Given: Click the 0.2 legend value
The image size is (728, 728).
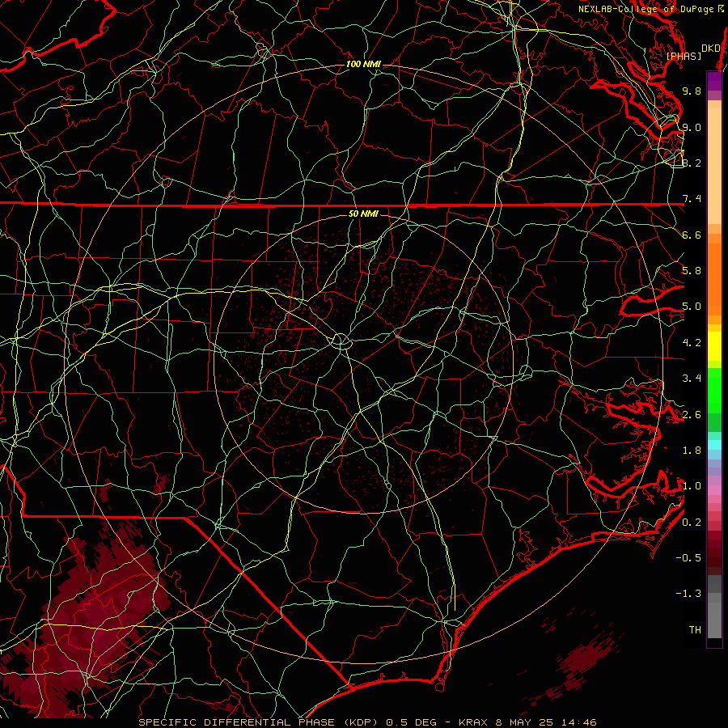Looking at the screenshot, I should coord(692,523).
